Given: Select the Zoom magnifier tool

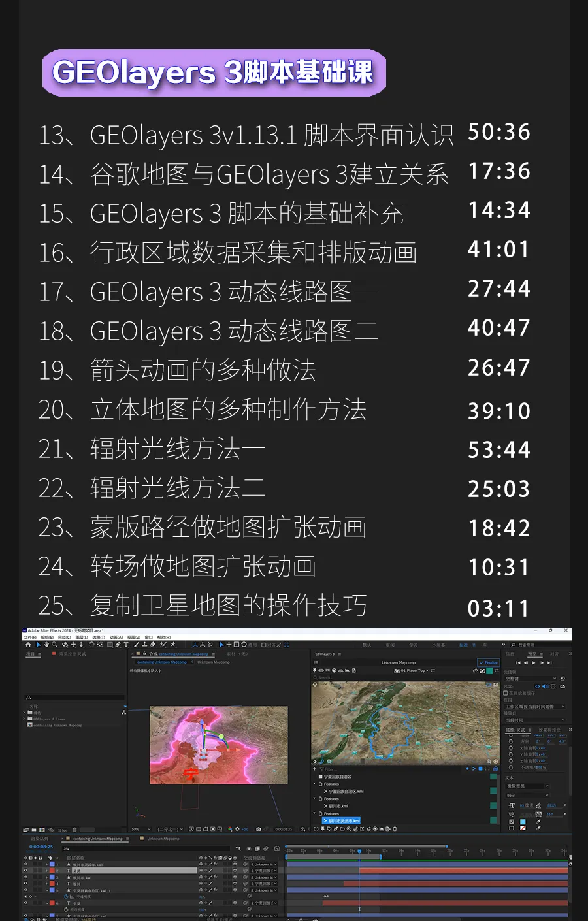Looking at the screenshot, I should (x=55, y=645).
